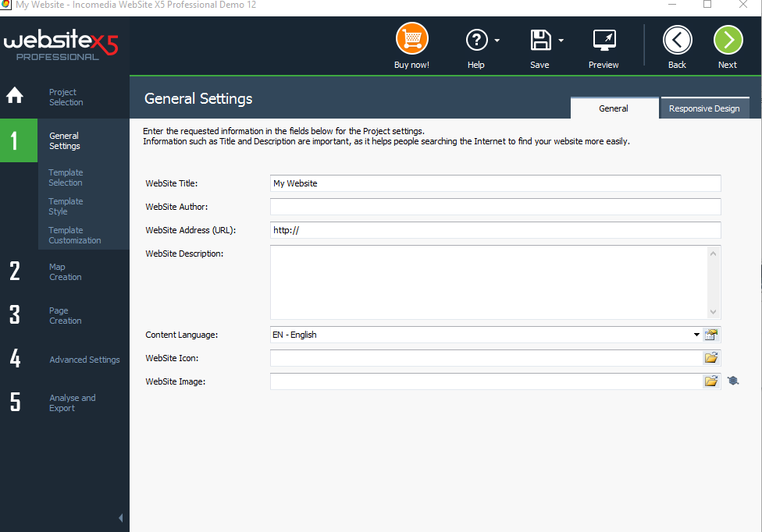Go to previous step with Back arrow
This screenshot has width=762, height=532.
point(677,40)
